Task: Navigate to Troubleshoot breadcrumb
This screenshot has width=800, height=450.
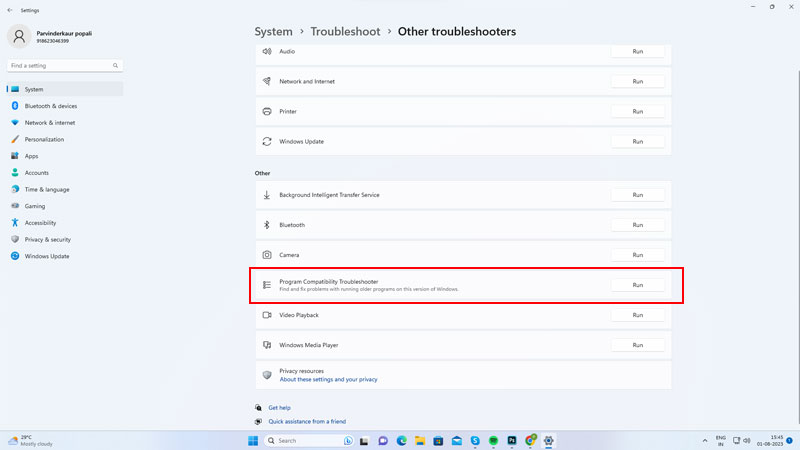Action: pos(345,32)
